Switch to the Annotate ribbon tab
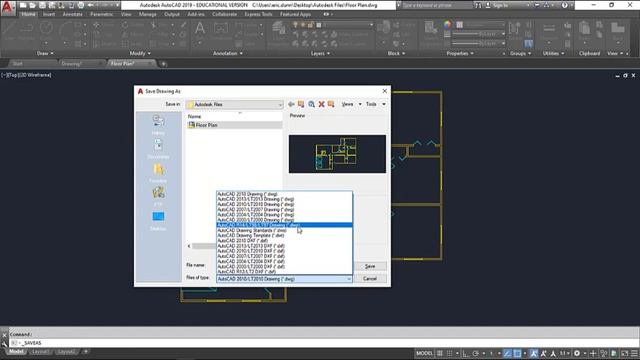This screenshot has width=640, height=360. 72,14
